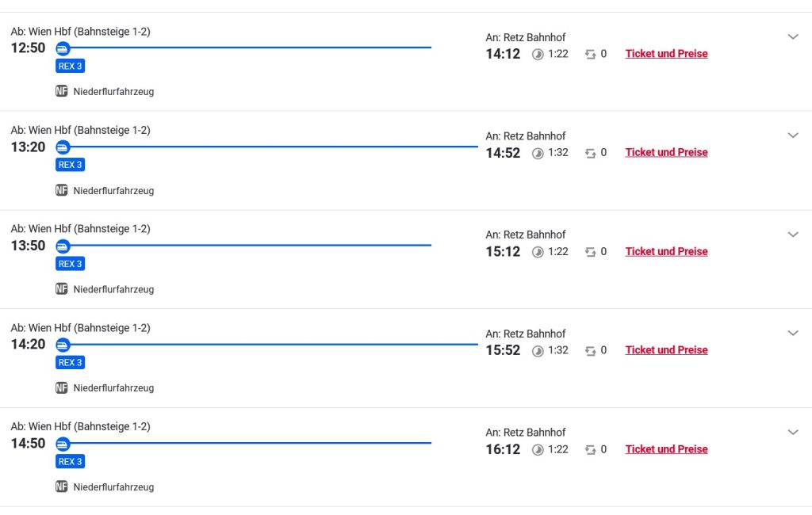Open Ticket und Preise for 13:20 train
The height and width of the screenshot is (515, 812).
[666, 152]
